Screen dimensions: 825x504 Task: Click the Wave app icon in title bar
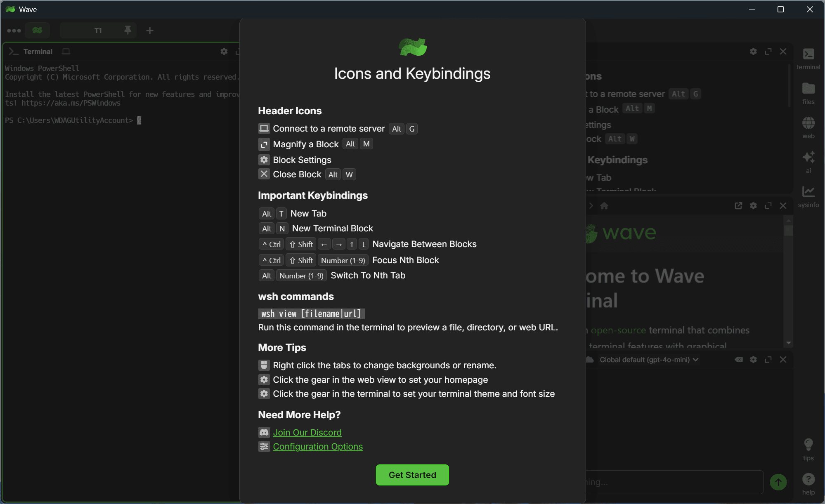pyautogui.click(x=10, y=9)
